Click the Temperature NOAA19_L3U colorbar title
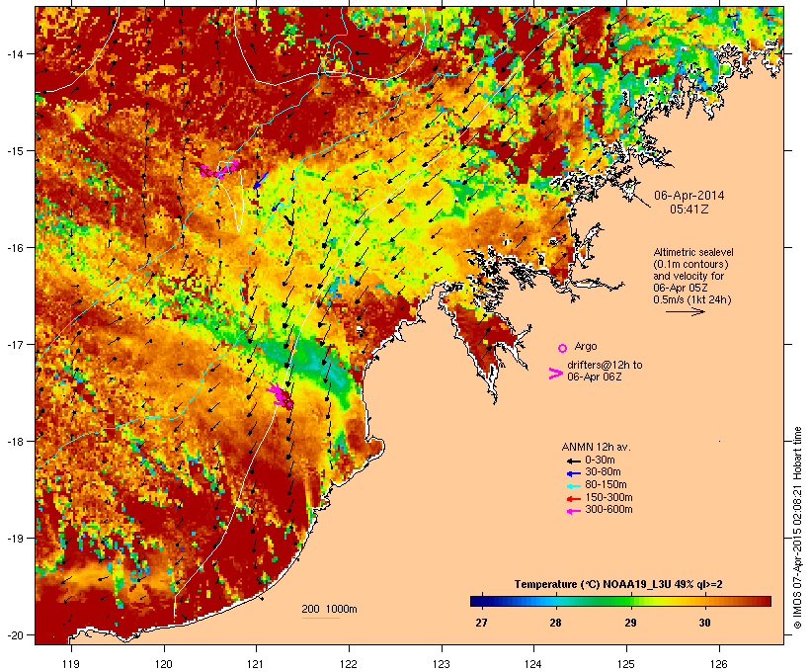Viewport: 810px width, 672px height. click(x=618, y=585)
